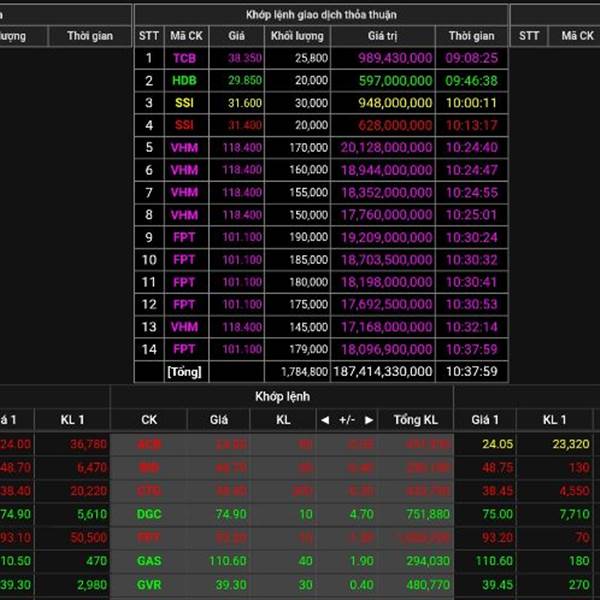
Task: Select DGC ticker in Khớp lệnh table
Action: pos(149,514)
